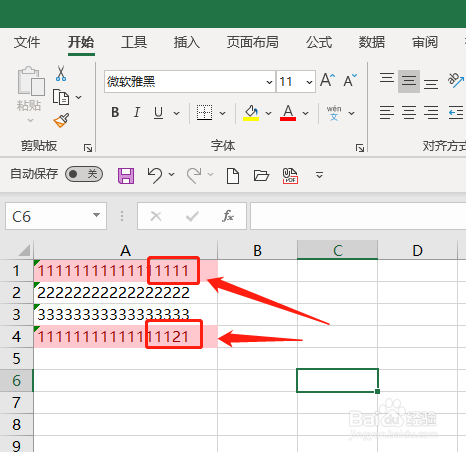The image size is (466, 452).
Task: Align text left
Action: pos(387,112)
